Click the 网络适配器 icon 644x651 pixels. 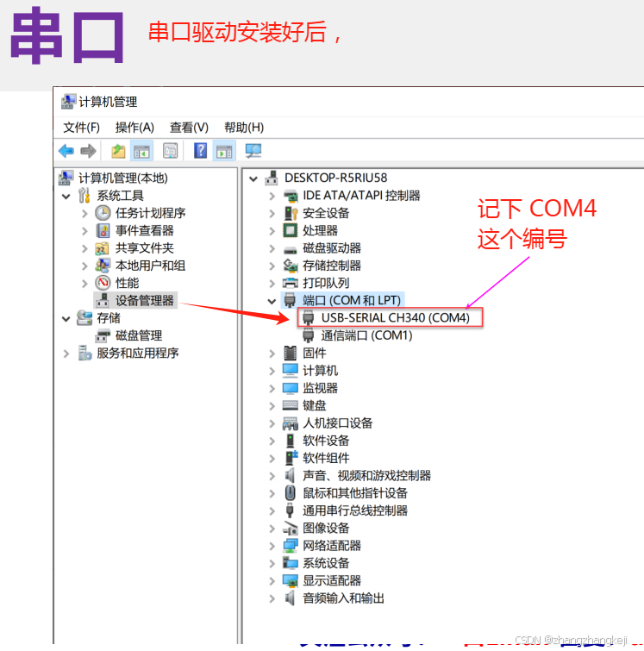click(x=291, y=546)
